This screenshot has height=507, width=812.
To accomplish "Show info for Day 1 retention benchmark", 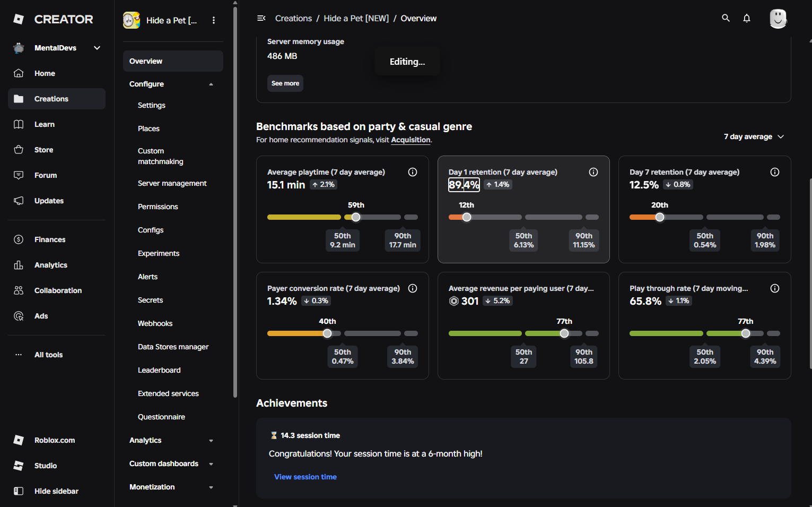I will tap(593, 172).
